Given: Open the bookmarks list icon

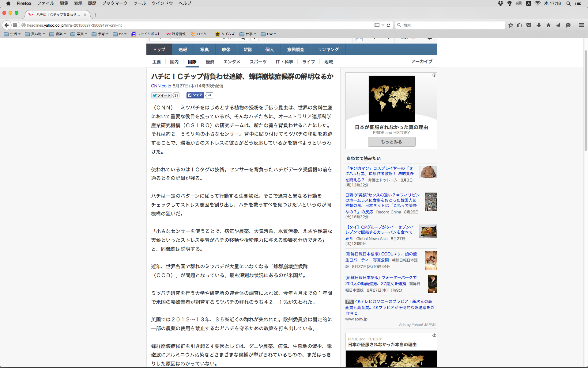Looking at the screenshot, I should tap(519, 25).
